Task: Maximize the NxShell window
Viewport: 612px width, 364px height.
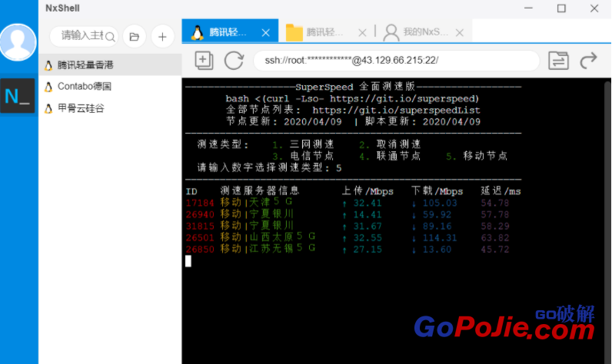Action: (x=561, y=8)
